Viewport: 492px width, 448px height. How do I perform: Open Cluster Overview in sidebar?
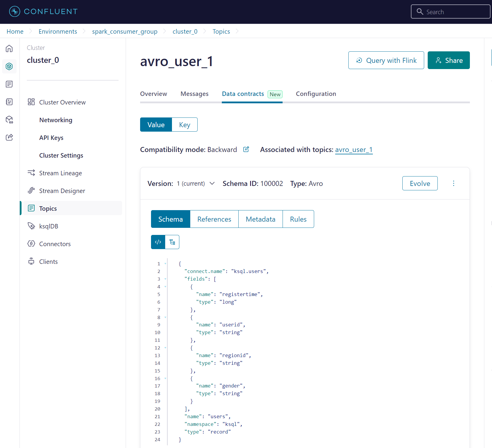click(63, 102)
